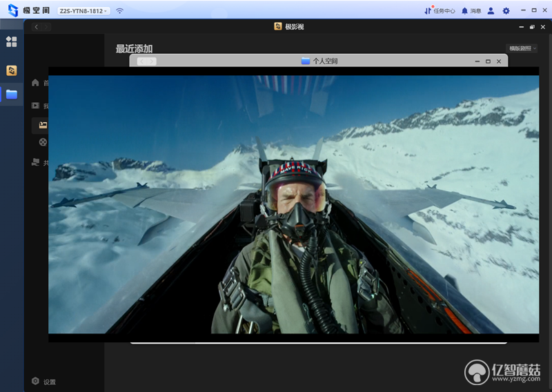Open 设置 at bottom of 极影视 sidebar
Screen dimensions: 552x392
point(43,382)
